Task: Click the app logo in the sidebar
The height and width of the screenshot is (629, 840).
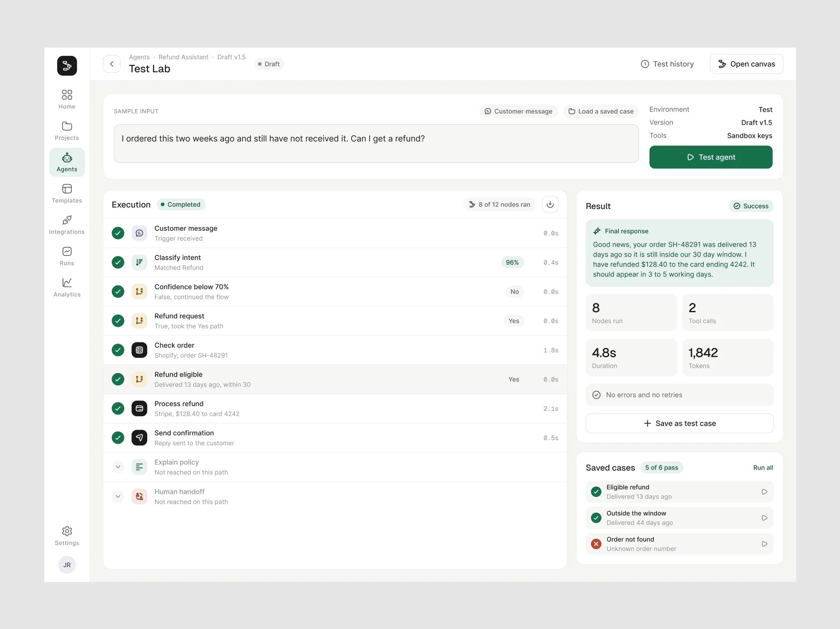Action: coord(67,66)
